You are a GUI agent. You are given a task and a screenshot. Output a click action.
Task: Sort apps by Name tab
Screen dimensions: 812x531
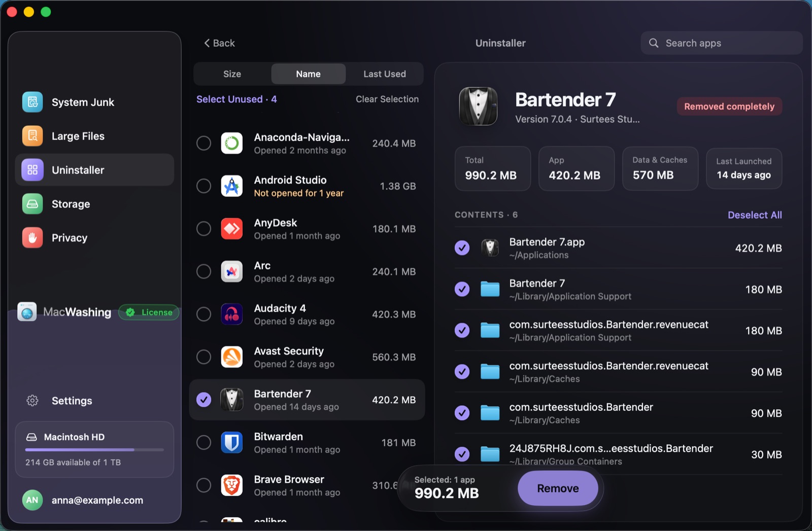click(x=309, y=74)
